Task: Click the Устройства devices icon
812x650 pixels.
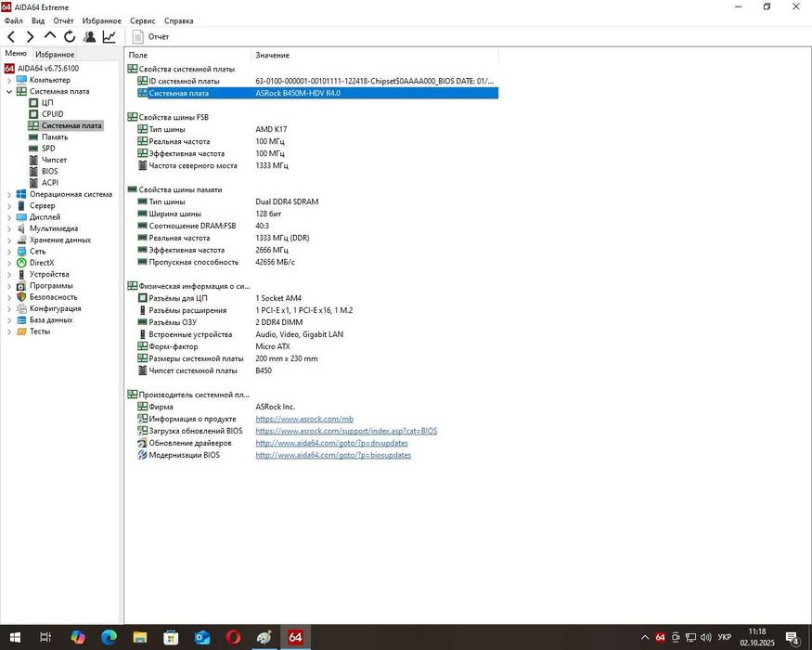Action: point(21,274)
